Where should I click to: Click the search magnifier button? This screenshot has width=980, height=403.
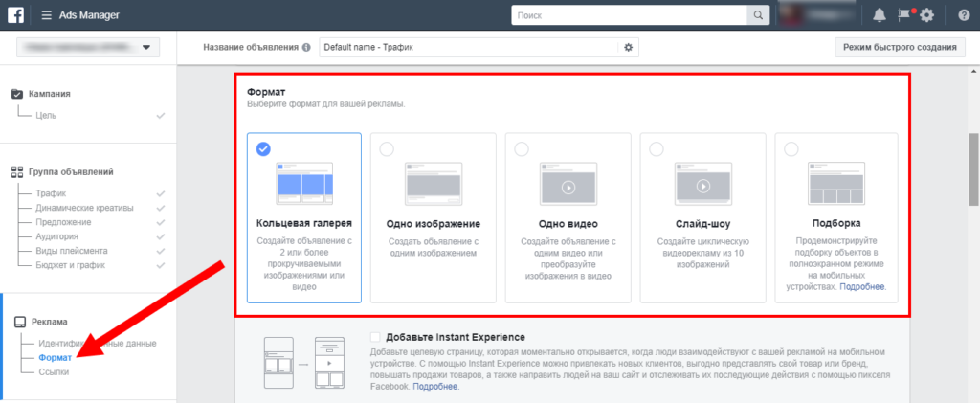tap(757, 15)
